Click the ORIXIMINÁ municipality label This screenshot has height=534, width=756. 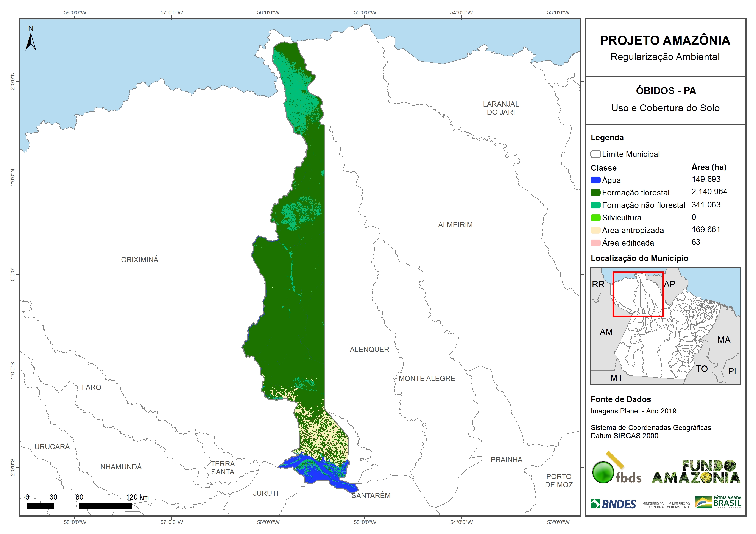coord(140,260)
